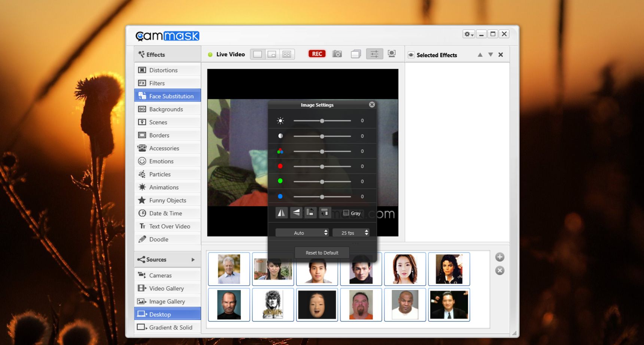The width and height of the screenshot is (644, 345).
Task: Switch to picture-in-picture layout
Action: point(272,54)
